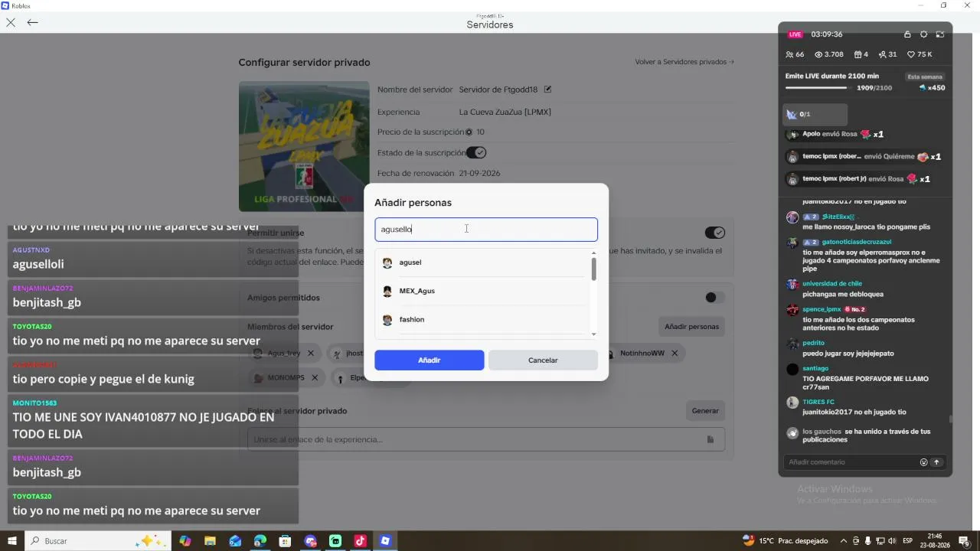Screen dimensions: 980x551
Task: Click the username search input field
Action: 486,230
